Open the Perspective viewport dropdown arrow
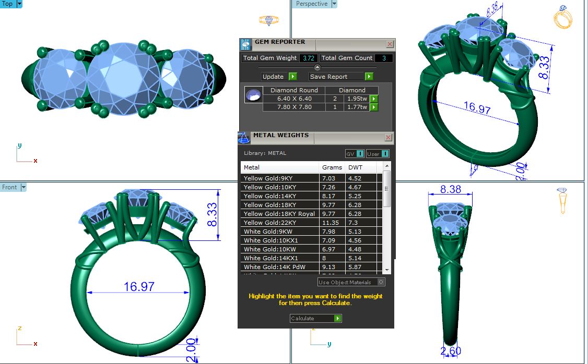Viewport: 588px width, 364px height. click(x=334, y=4)
